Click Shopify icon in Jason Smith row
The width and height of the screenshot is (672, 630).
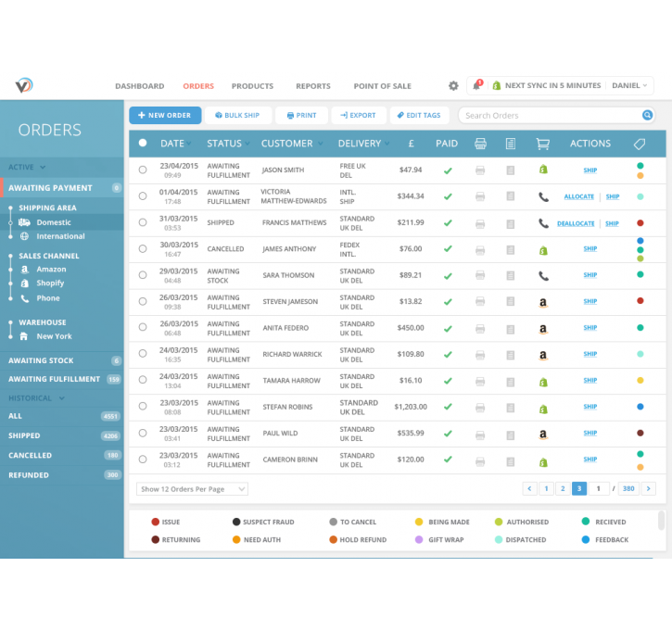[543, 170]
